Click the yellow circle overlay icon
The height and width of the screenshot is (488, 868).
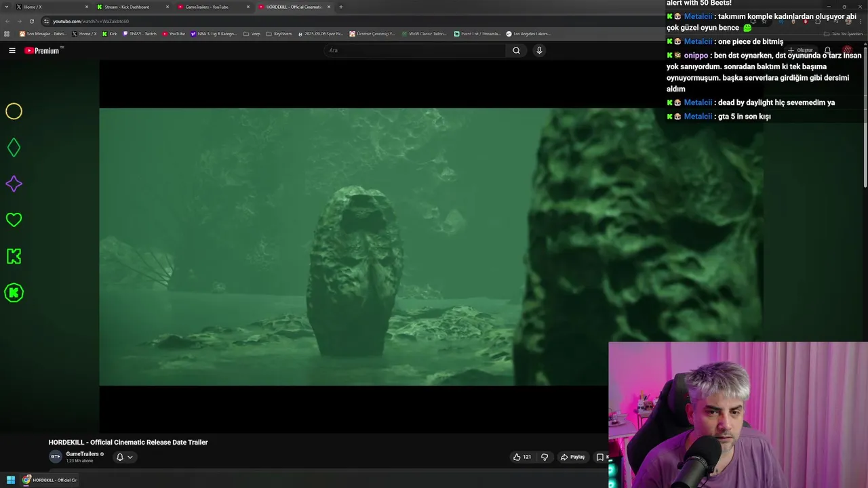tap(14, 111)
